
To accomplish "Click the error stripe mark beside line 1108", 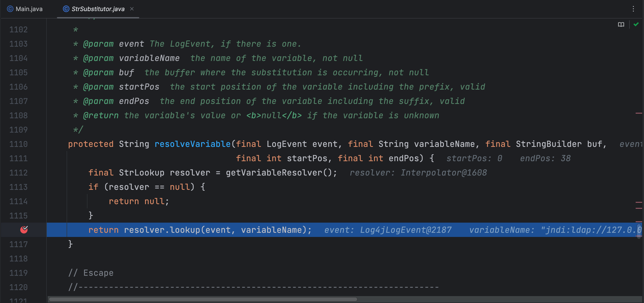I will tap(639, 113).
